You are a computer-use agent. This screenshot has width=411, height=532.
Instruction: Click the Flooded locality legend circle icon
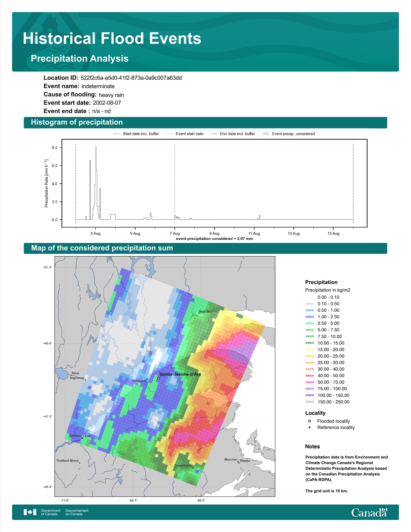pyautogui.click(x=309, y=421)
